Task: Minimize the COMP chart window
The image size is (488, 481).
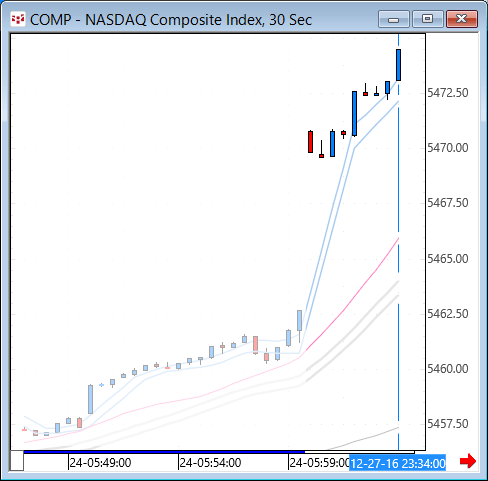Action: click(x=394, y=19)
